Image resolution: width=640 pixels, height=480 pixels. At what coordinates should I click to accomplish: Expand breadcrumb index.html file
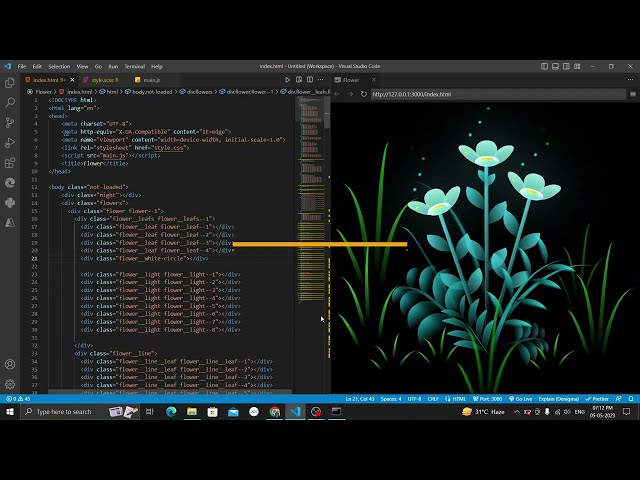(76, 92)
